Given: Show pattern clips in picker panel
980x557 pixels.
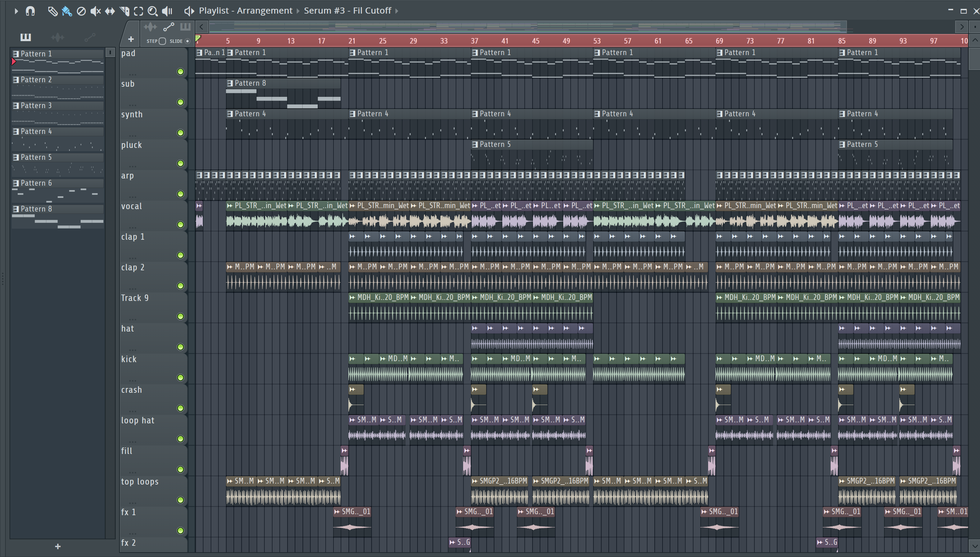Looking at the screenshot, I should [x=26, y=37].
